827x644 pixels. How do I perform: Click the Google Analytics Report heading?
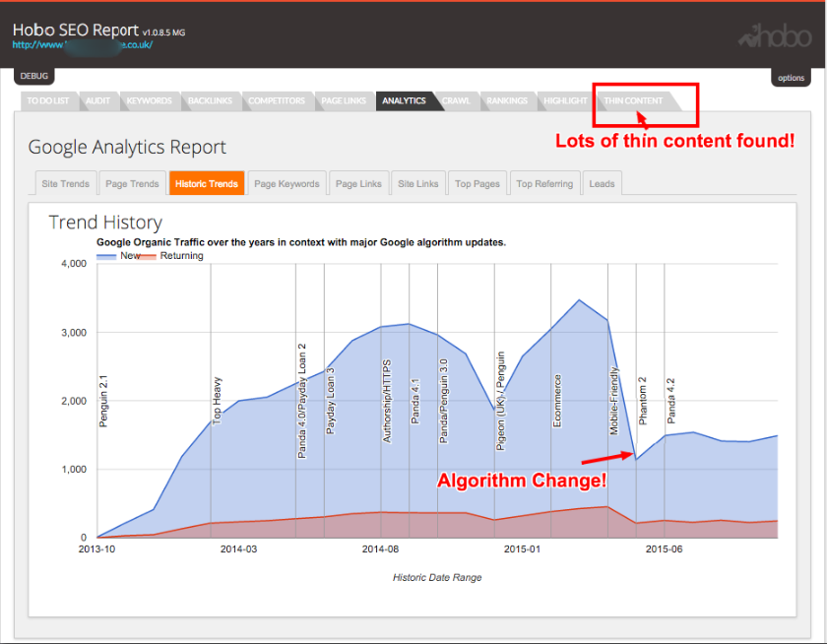(127, 147)
